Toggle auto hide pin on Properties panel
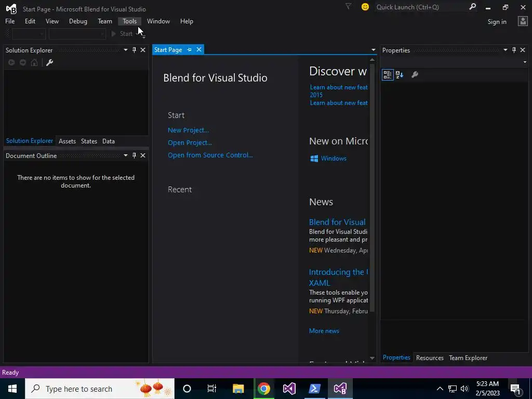The width and height of the screenshot is (532, 399). coord(514,50)
